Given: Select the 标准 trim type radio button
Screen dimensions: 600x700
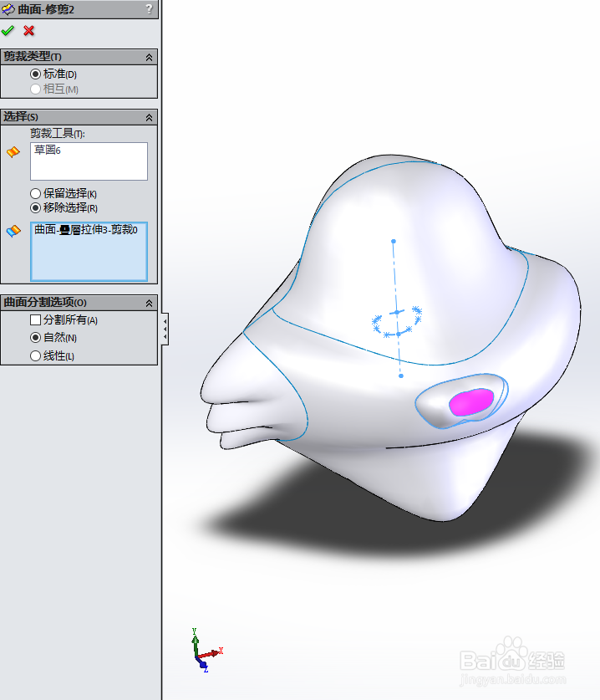Looking at the screenshot, I should click(35, 74).
